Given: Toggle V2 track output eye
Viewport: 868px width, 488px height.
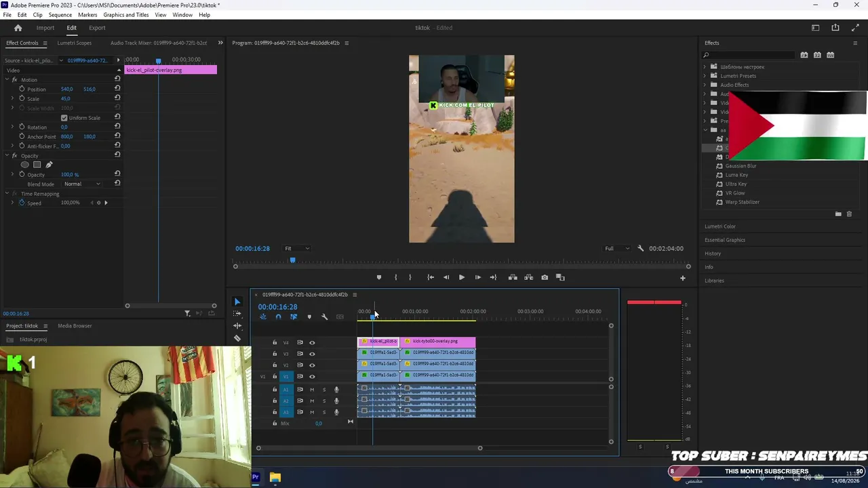Looking at the screenshot, I should pyautogui.click(x=312, y=365).
